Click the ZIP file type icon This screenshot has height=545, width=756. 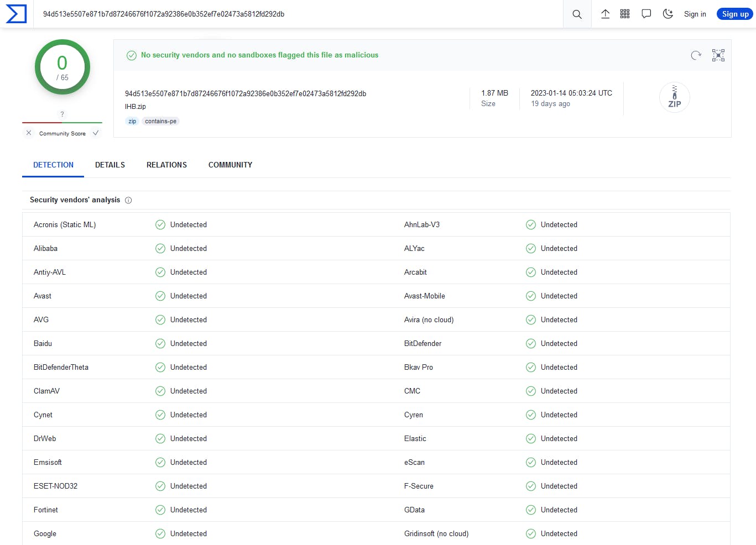(674, 97)
